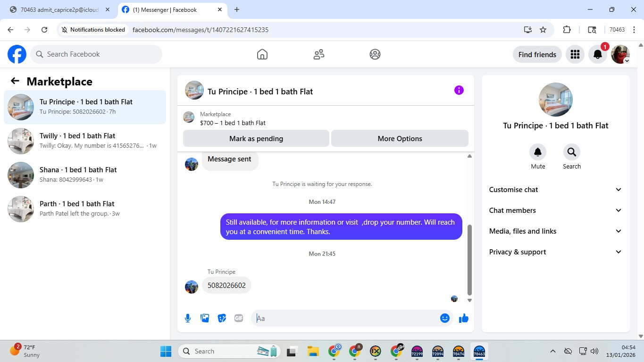
Task: Open the $700 – 1 bed 1 bath Flat listing
Action: 233,123
